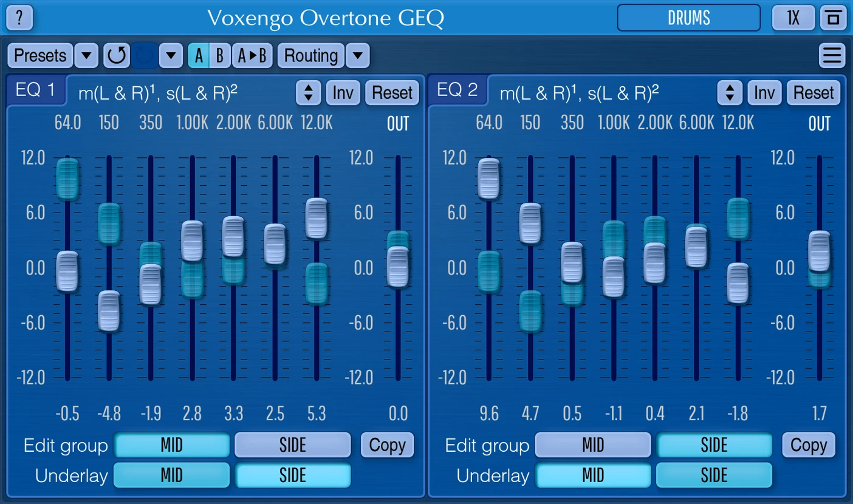
Task: Expand the Routing dropdown arrow
Action: pos(358,56)
